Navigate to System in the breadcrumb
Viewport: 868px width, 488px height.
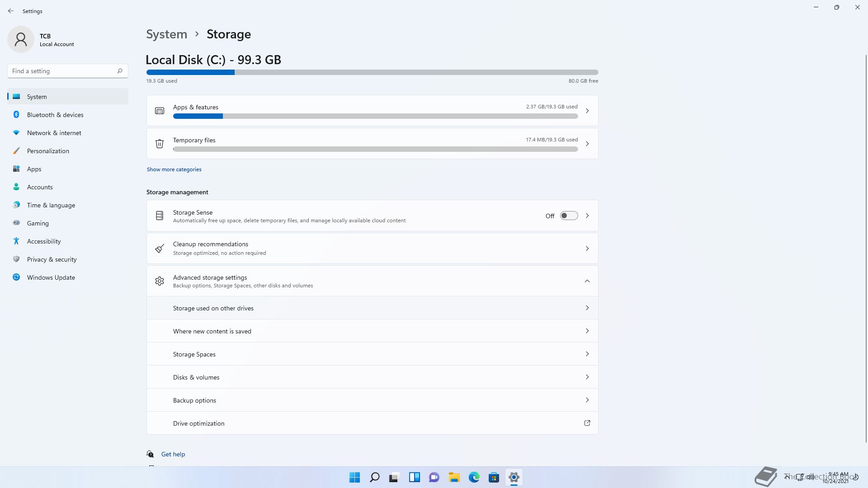pyautogui.click(x=166, y=34)
